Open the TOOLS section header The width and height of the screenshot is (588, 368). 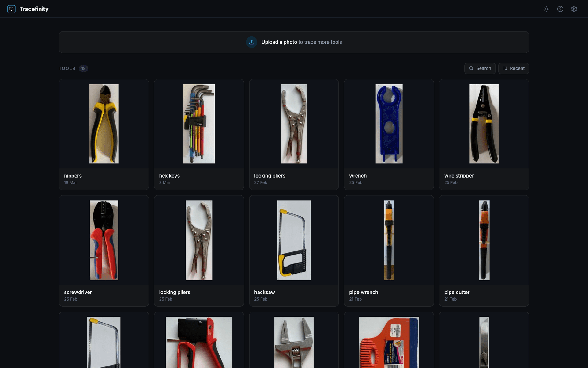67,68
